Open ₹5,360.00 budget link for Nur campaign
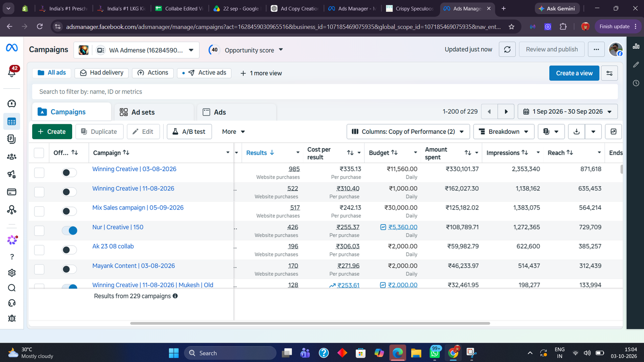 [403, 227]
